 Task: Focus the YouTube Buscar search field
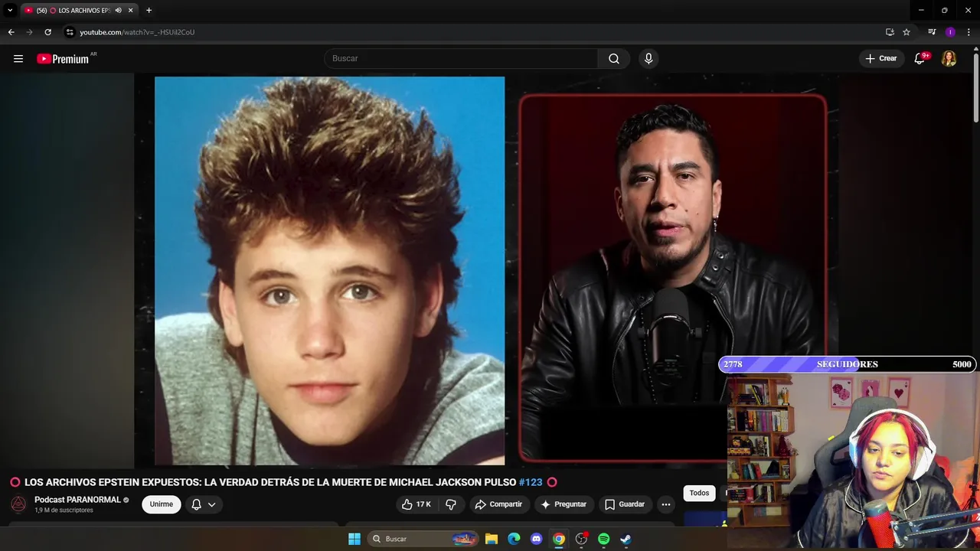point(462,58)
